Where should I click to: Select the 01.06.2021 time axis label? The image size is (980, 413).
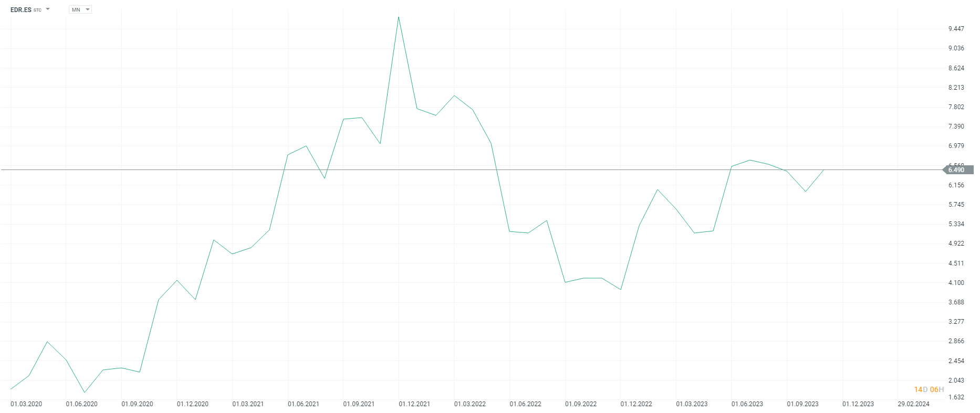click(x=304, y=404)
